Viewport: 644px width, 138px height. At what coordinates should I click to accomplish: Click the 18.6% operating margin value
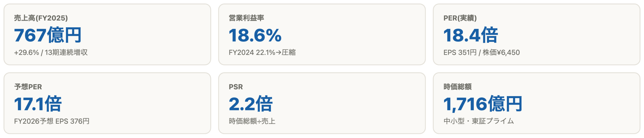(255, 35)
